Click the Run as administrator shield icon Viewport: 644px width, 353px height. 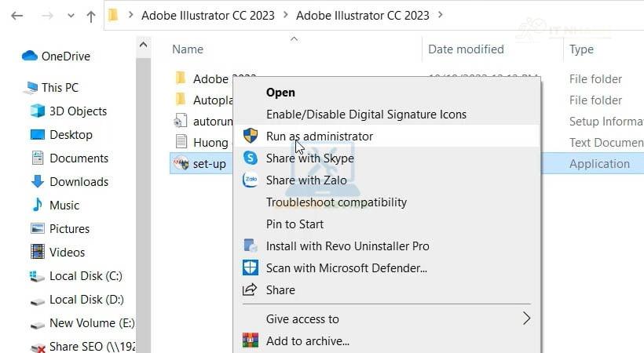coord(251,136)
